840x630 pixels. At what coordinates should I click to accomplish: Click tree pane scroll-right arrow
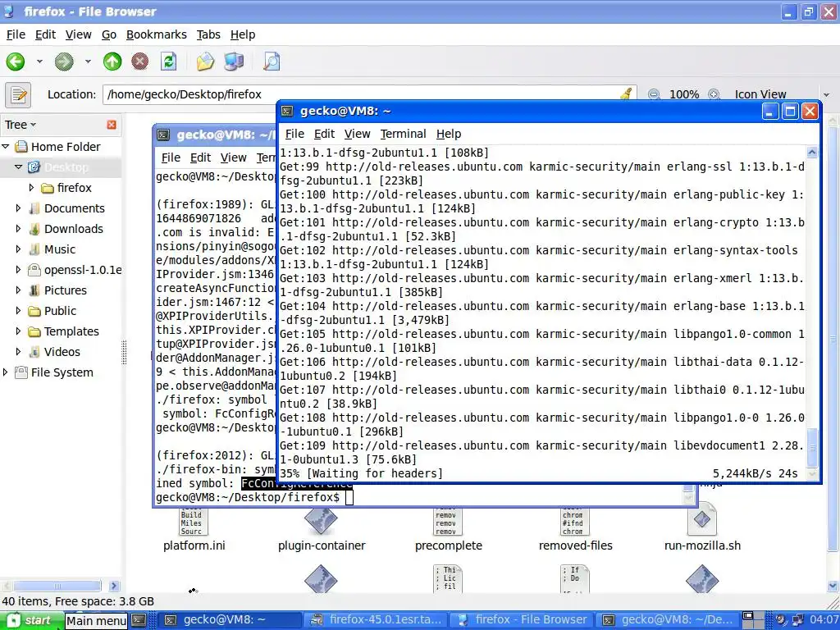point(113,586)
